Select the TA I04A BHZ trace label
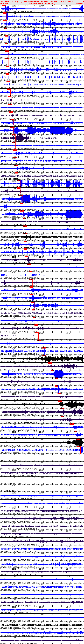Screen dimensions: 84x644 click(19, 370)
